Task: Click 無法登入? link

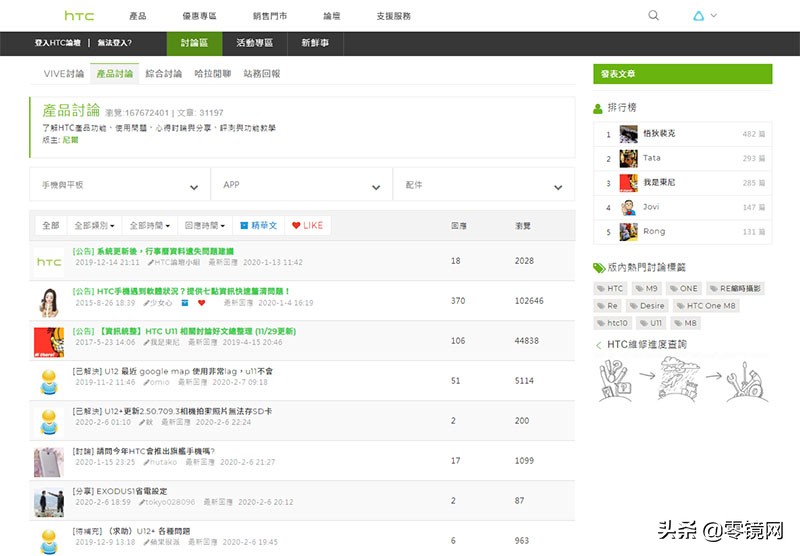Action: tap(115, 43)
